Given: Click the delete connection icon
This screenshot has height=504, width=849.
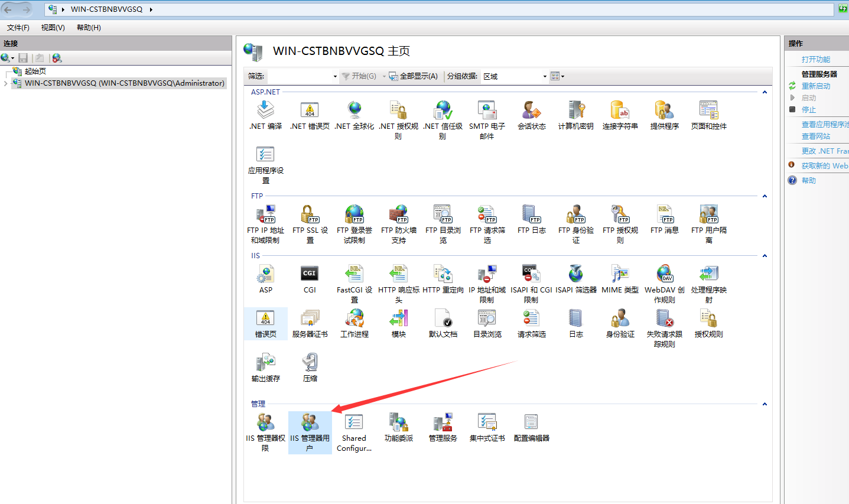Looking at the screenshot, I should [57, 58].
